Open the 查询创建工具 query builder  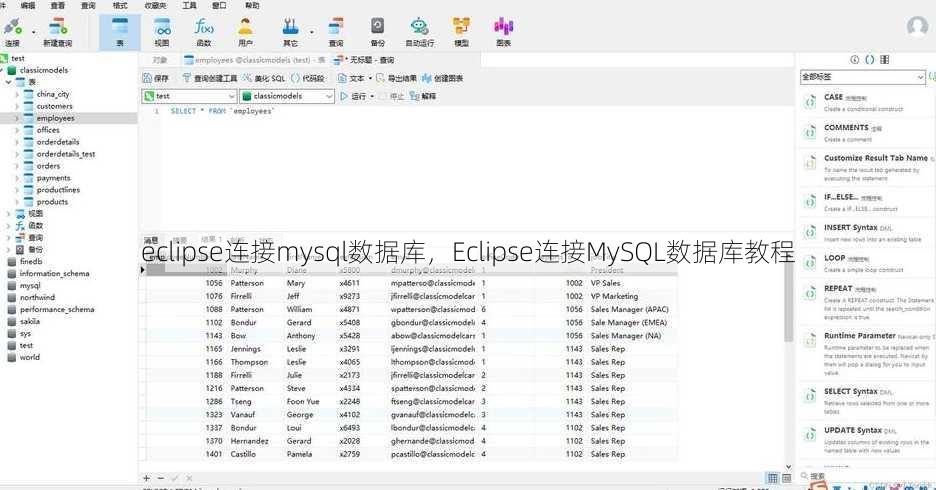(x=210, y=78)
